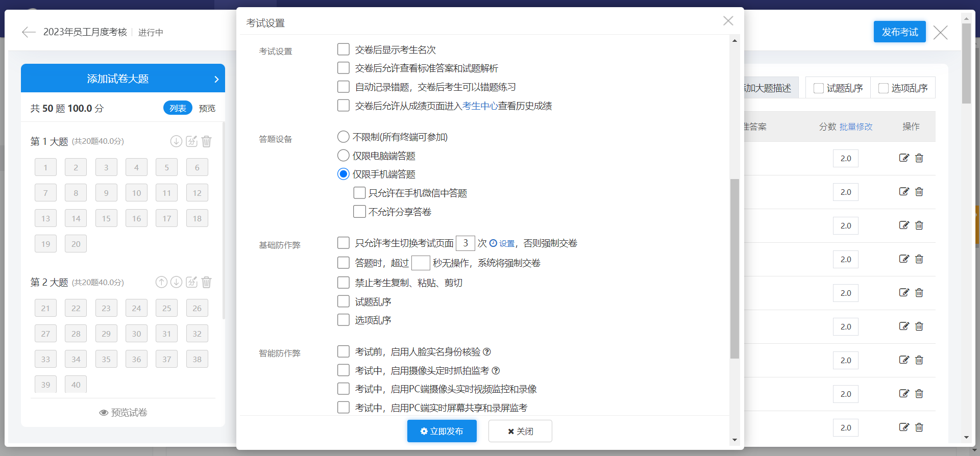Move section 1 down with the arrow icon

(176, 141)
